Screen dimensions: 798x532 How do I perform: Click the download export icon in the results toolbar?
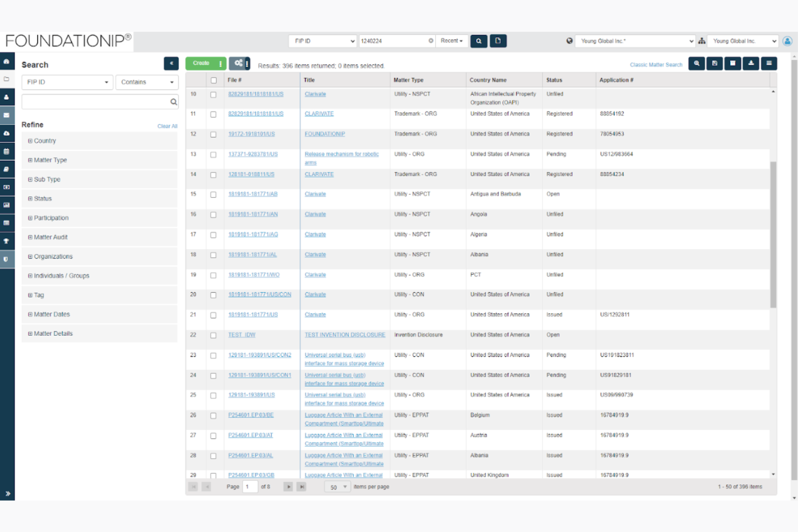[751, 64]
